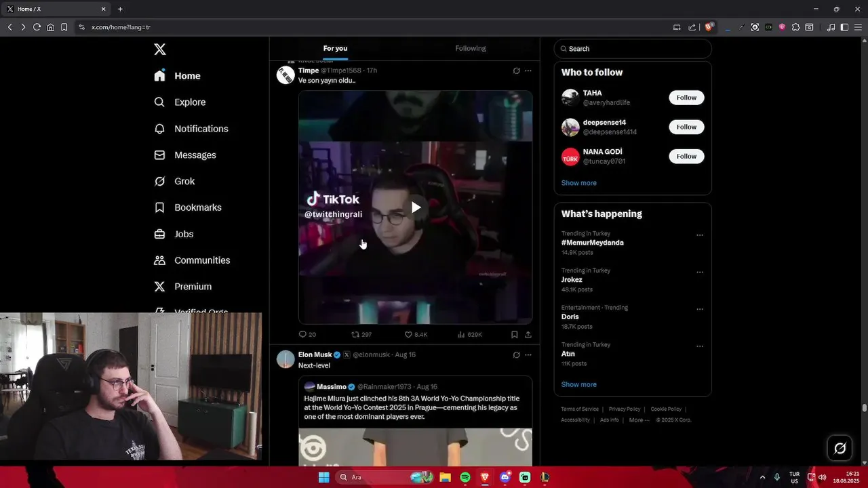
Task: Repost Timpe's post
Action: [x=361, y=334]
